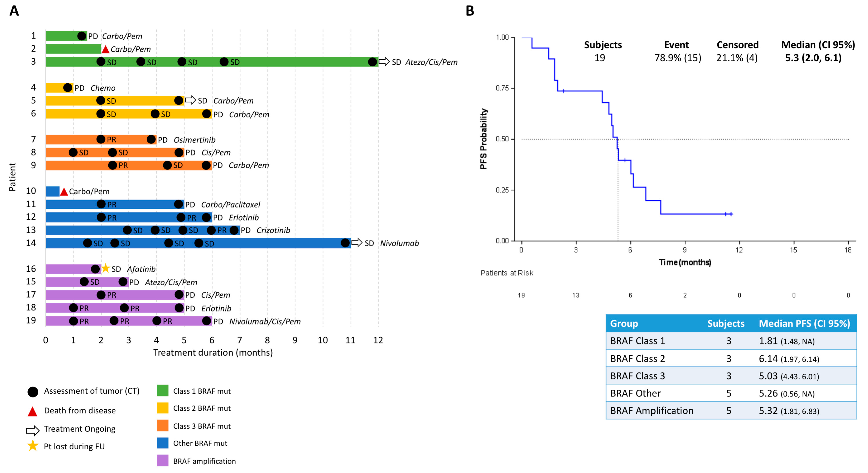This screenshot has height=473, width=868.
Task: Click the ongoing-treatment arrow on patient 3
Action: [384, 62]
